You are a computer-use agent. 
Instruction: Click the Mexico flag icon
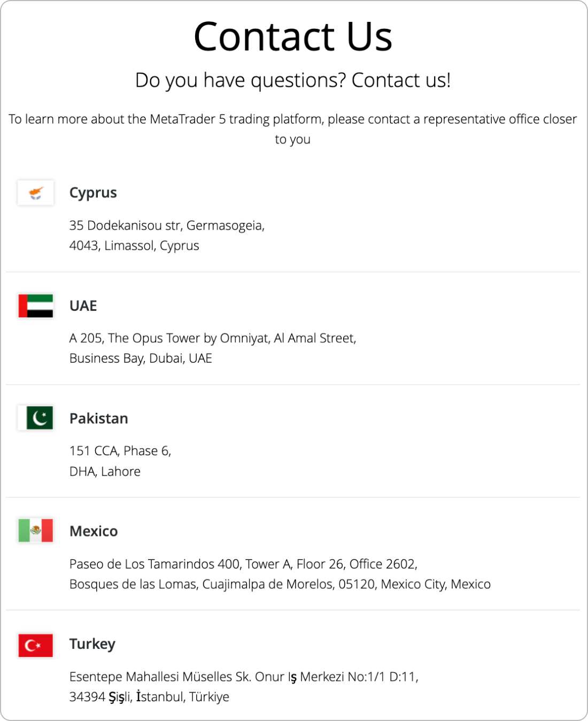click(36, 531)
